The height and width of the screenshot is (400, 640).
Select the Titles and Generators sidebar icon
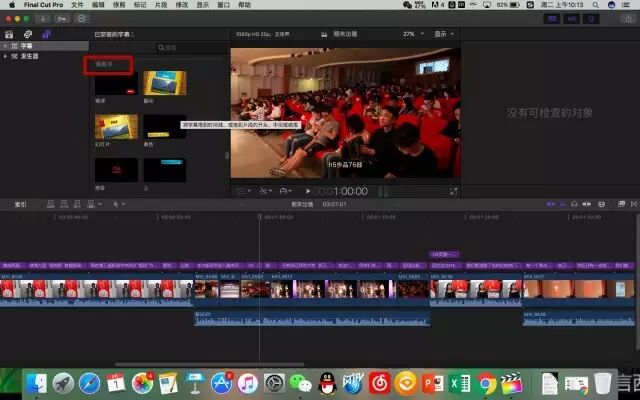pos(47,34)
